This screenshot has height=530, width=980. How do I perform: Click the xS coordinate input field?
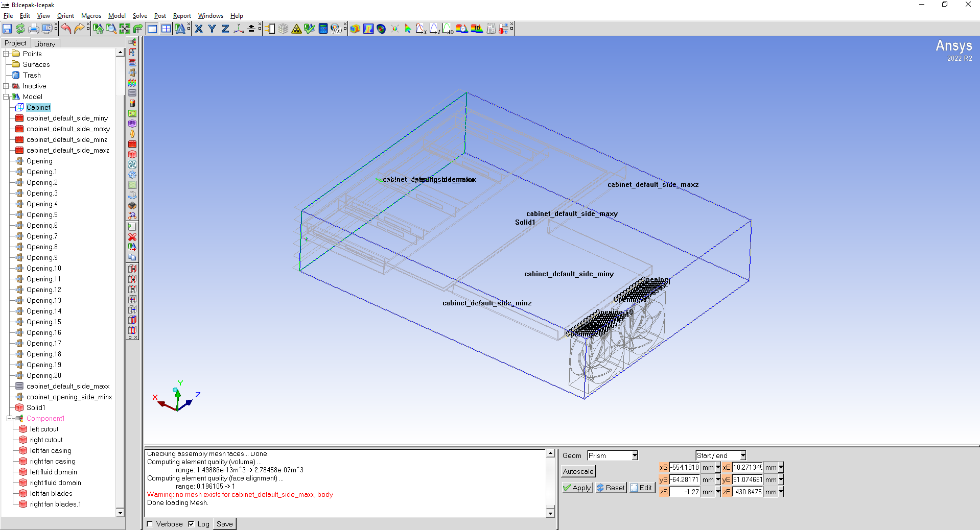click(684, 467)
